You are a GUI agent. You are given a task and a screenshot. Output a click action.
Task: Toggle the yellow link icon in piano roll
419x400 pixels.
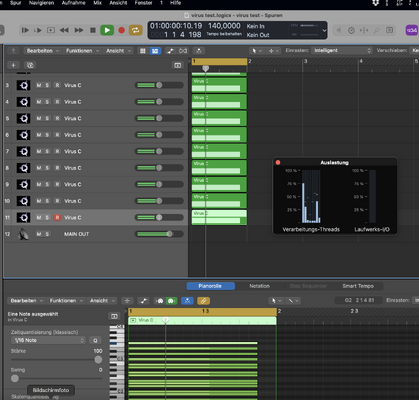(x=203, y=301)
